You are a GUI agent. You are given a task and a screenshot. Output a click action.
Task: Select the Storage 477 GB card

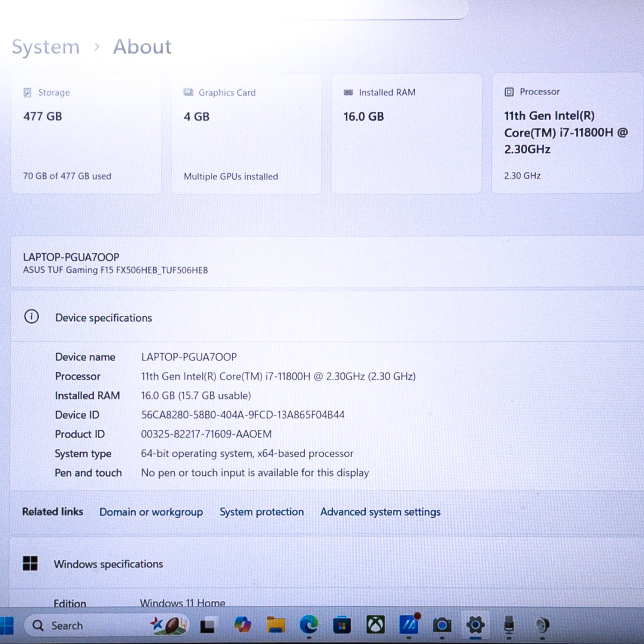(86, 134)
